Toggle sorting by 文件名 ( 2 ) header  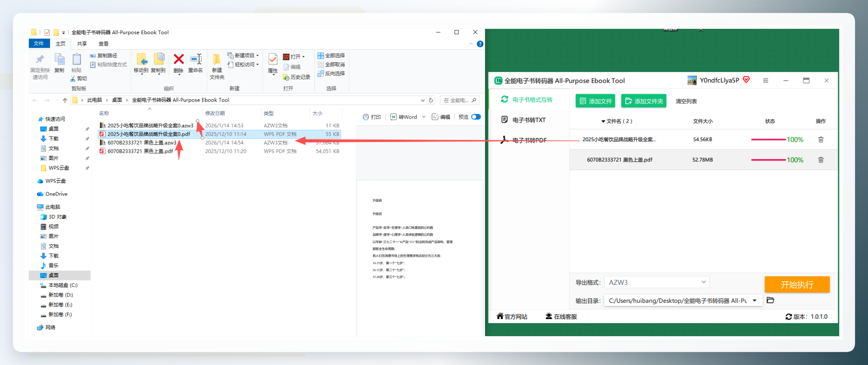tap(617, 121)
